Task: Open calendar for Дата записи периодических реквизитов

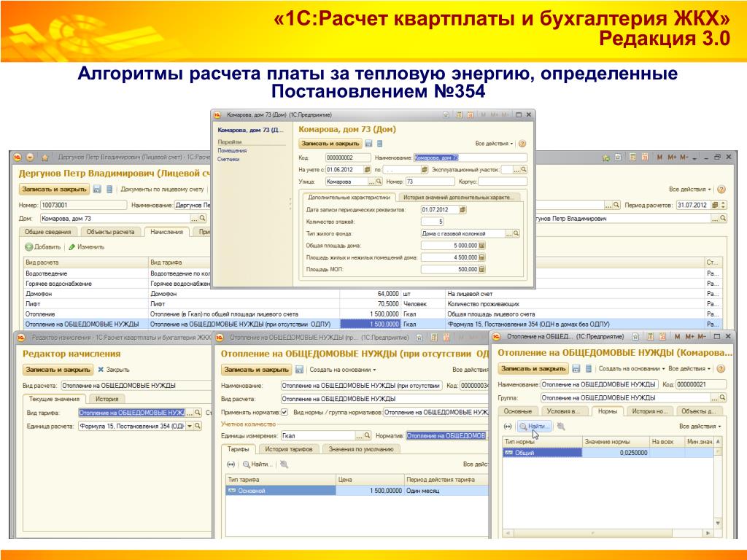Action: (462, 209)
